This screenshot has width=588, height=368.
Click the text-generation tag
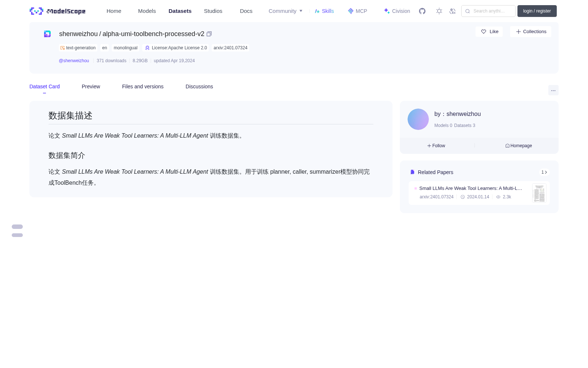(x=78, y=48)
